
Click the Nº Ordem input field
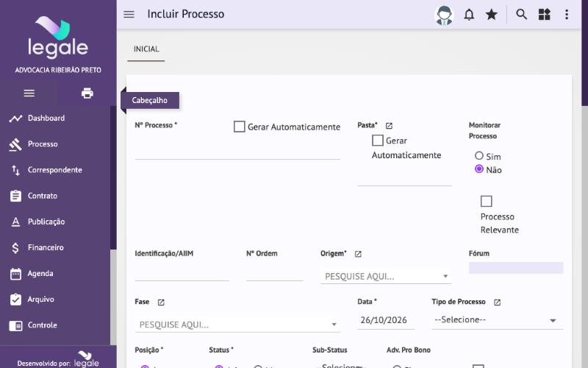click(274, 272)
